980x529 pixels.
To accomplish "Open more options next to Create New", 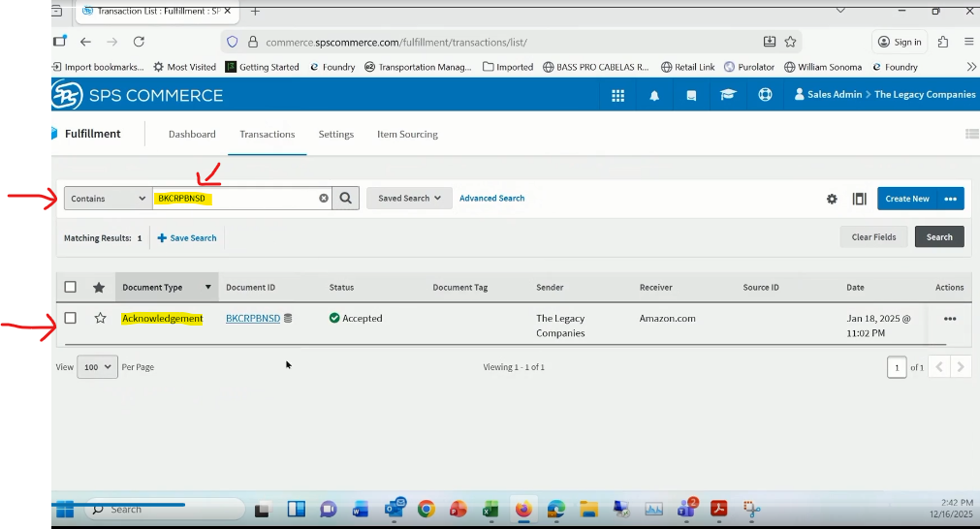I will pyautogui.click(x=951, y=199).
